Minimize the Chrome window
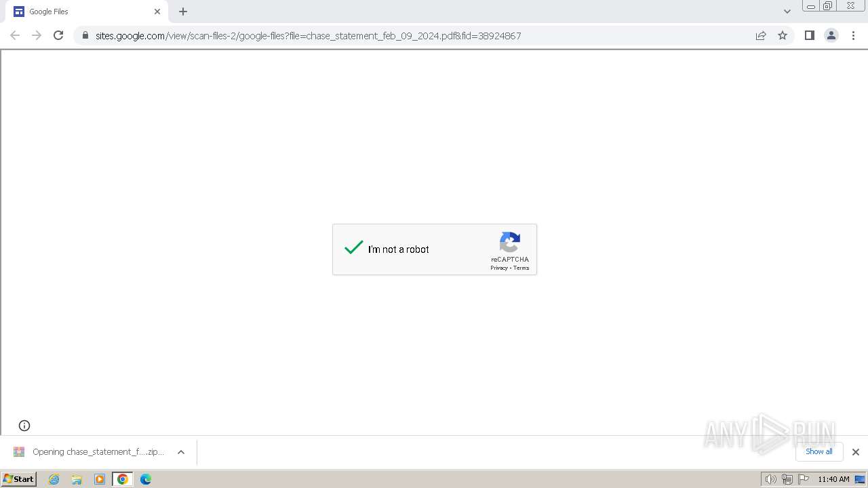The height and width of the screenshot is (488, 868). point(811,6)
